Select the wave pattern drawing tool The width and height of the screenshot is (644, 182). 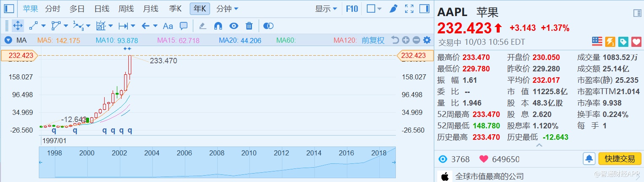click(x=78, y=26)
